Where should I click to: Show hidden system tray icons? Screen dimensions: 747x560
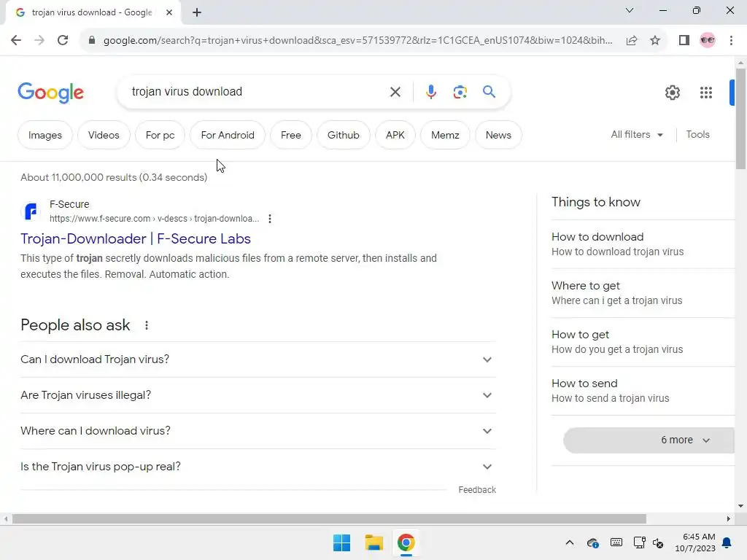click(x=569, y=542)
